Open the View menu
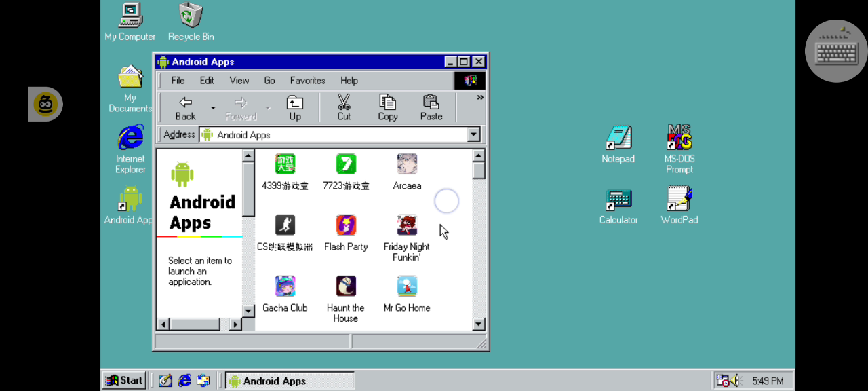The height and width of the screenshot is (391, 868). 239,80
